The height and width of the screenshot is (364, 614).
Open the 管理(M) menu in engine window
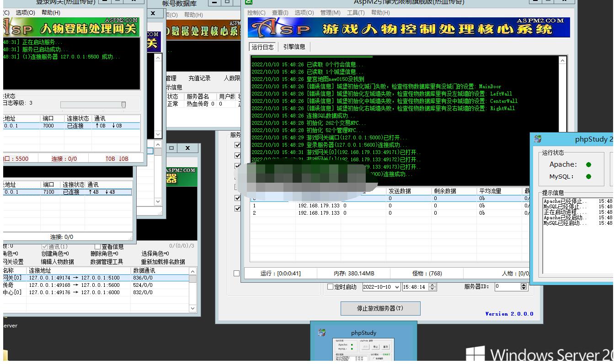330,13
